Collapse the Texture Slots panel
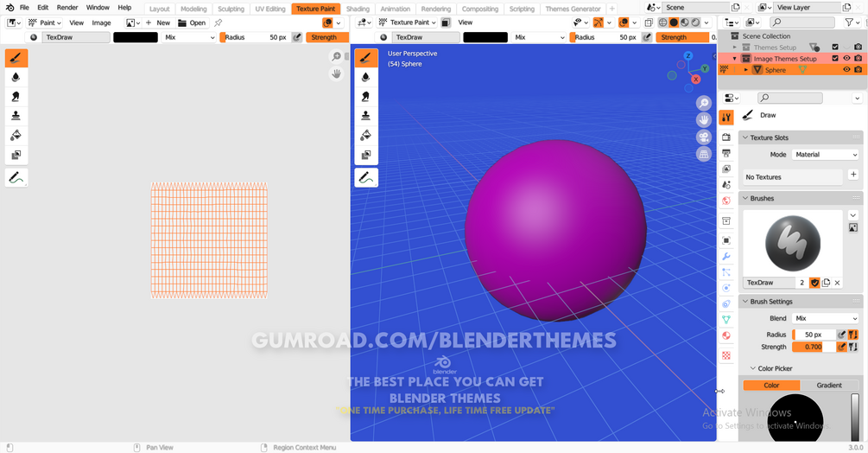868x453 pixels. click(x=745, y=137)
